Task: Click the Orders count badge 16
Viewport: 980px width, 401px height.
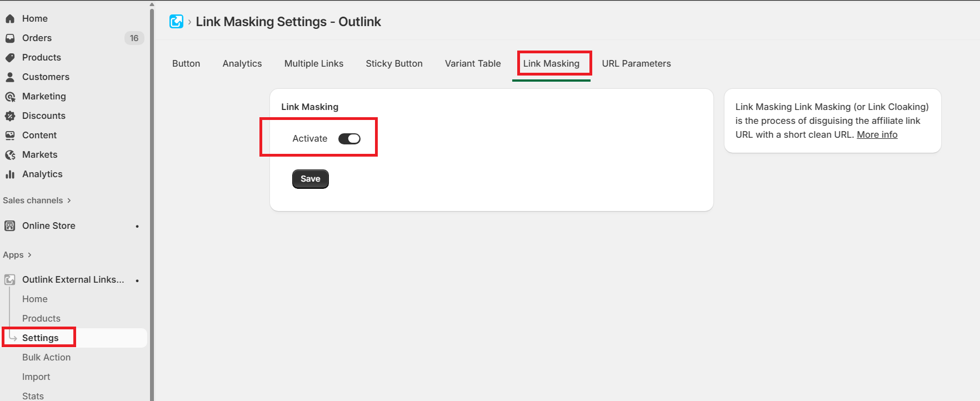Action: point(134,38)
